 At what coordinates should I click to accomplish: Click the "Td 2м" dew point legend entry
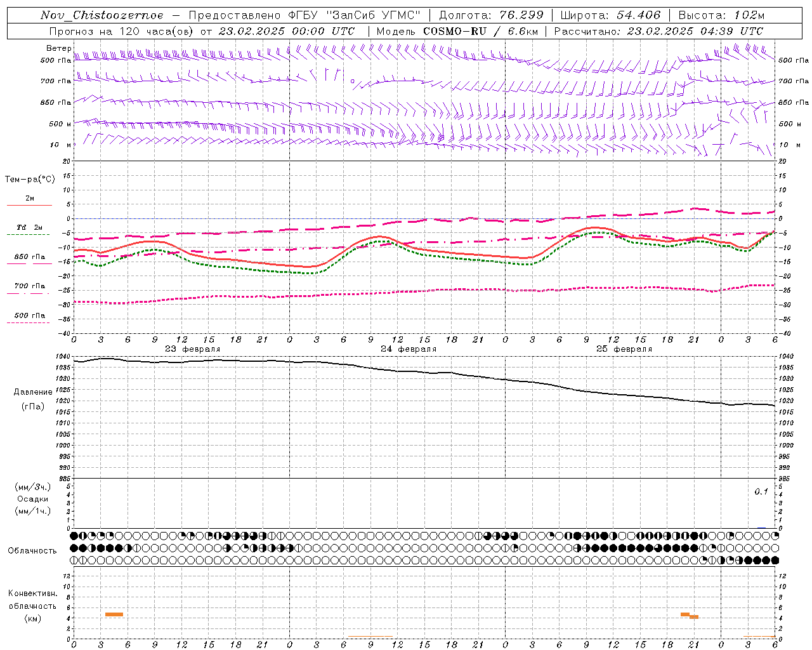[x=29, y=227]
